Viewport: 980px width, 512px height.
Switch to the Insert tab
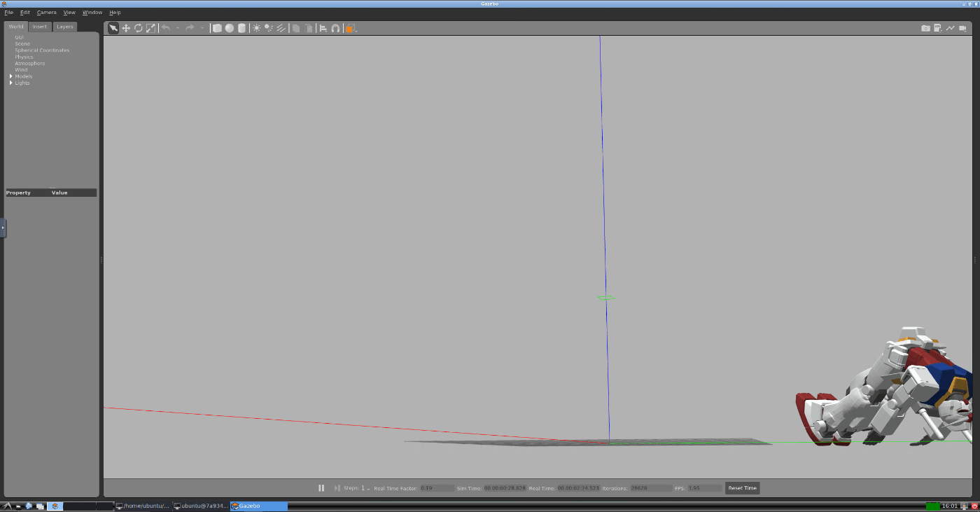pyautogui.click(x=40, y=27)
